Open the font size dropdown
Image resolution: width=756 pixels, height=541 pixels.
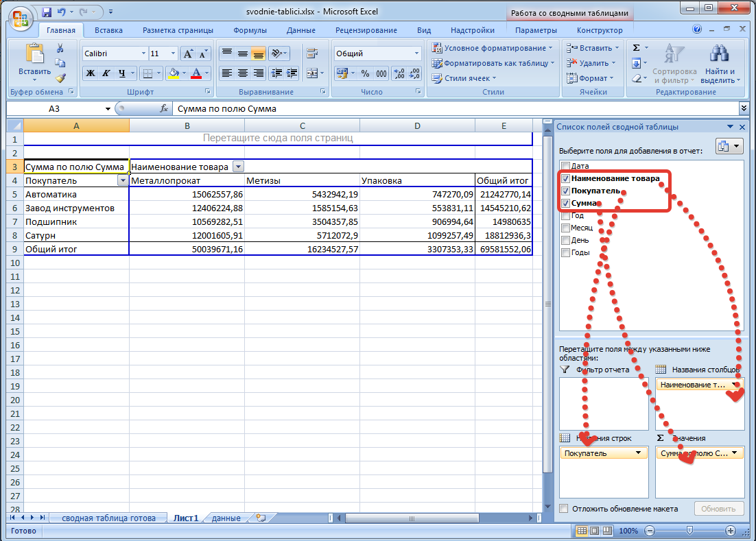pyautogui.click(x=173, y=53)
